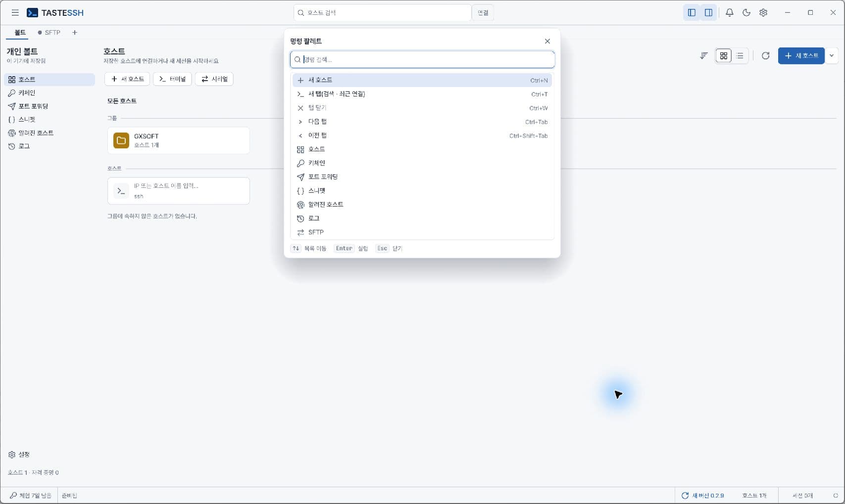Viewport: 845px width, 504px height.
Task: Switch to grid view layout
Action: pyautogui.click(x=724, y=56)
